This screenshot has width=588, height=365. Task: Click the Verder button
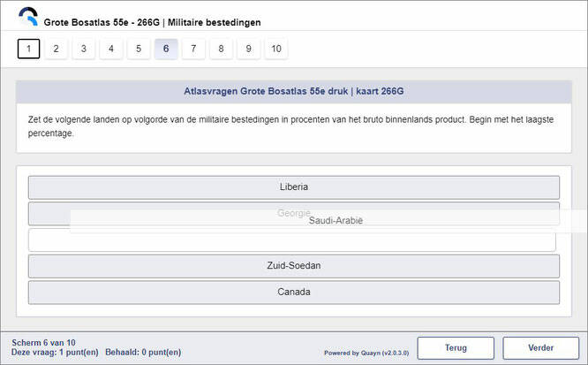click(540, 347)
